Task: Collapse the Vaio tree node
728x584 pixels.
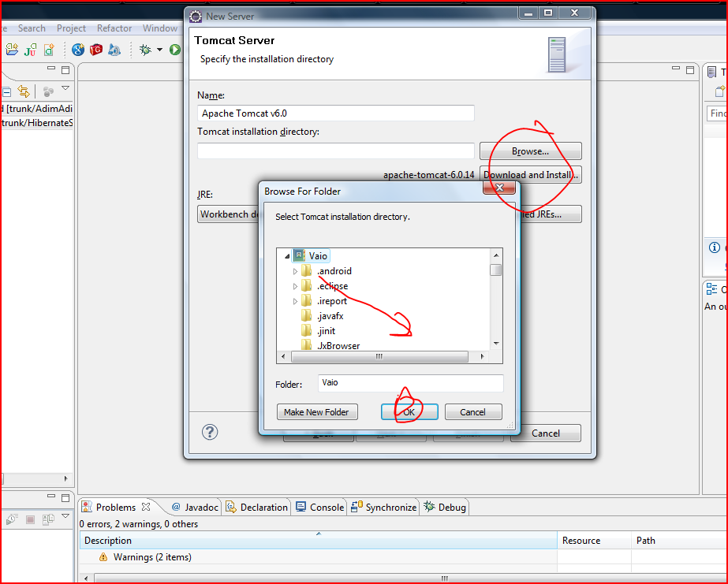Action: point(287,256)
